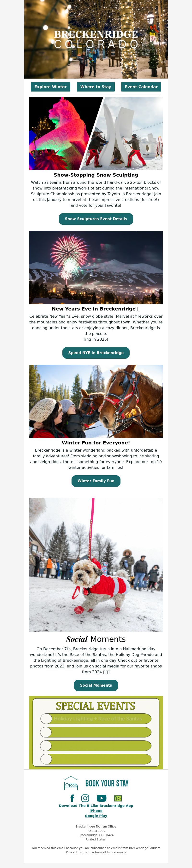
Task: Open the Explore Winter tab
Action: tap(51, 87)
